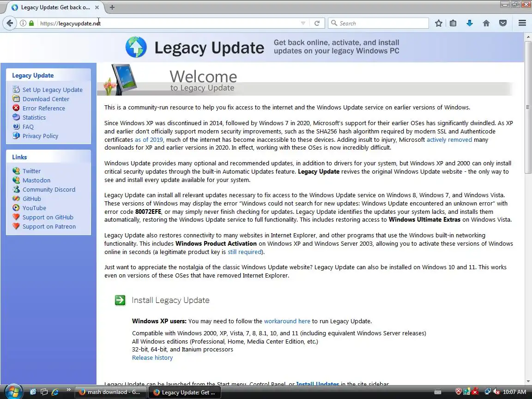Expand the quick launch overflow chevron
This screenshot has height=399, width=532.
[68, 389]
